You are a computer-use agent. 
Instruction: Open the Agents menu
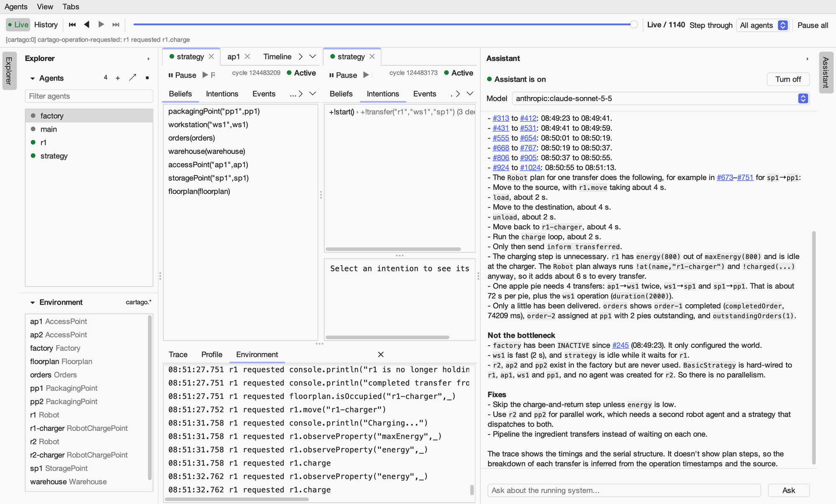point(16,7)
